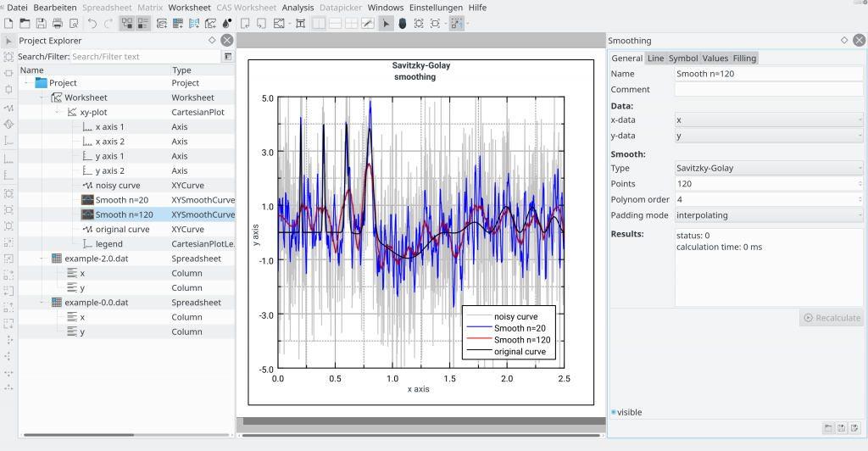The image size is (868, 451).
Task: Open the Analysis menu
Action: click(x=298, y=8)
